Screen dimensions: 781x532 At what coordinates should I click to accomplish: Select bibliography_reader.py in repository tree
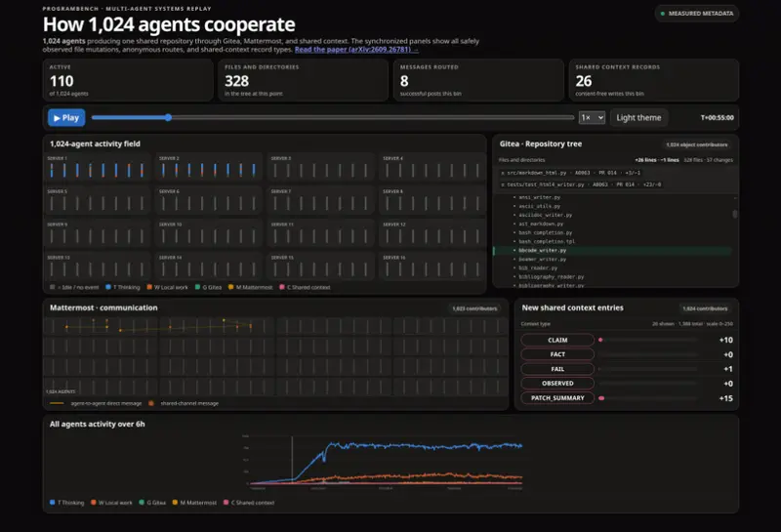click(x=552, y=276)
